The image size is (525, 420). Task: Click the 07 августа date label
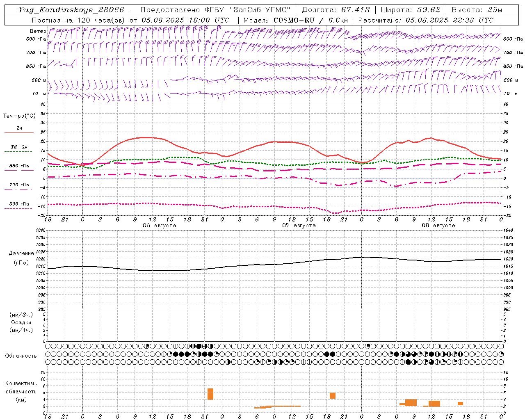[299, 226]
